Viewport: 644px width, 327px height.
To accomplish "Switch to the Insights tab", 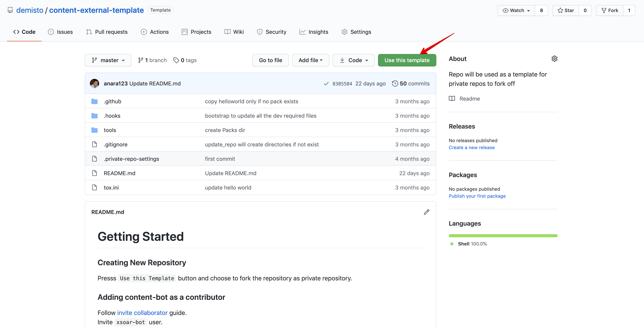I will pyautogui.click(x=314, y=32).
